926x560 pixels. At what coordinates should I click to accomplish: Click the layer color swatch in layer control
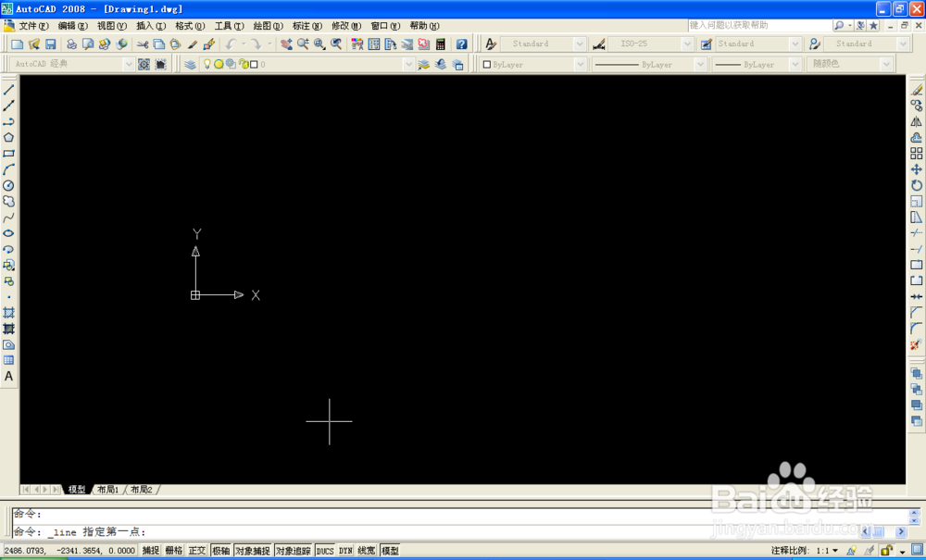[x=254, y=64]
